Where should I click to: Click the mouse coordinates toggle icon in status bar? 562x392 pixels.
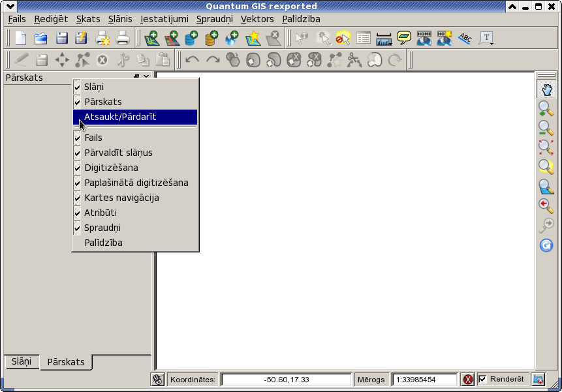click(x=157, y=380)
